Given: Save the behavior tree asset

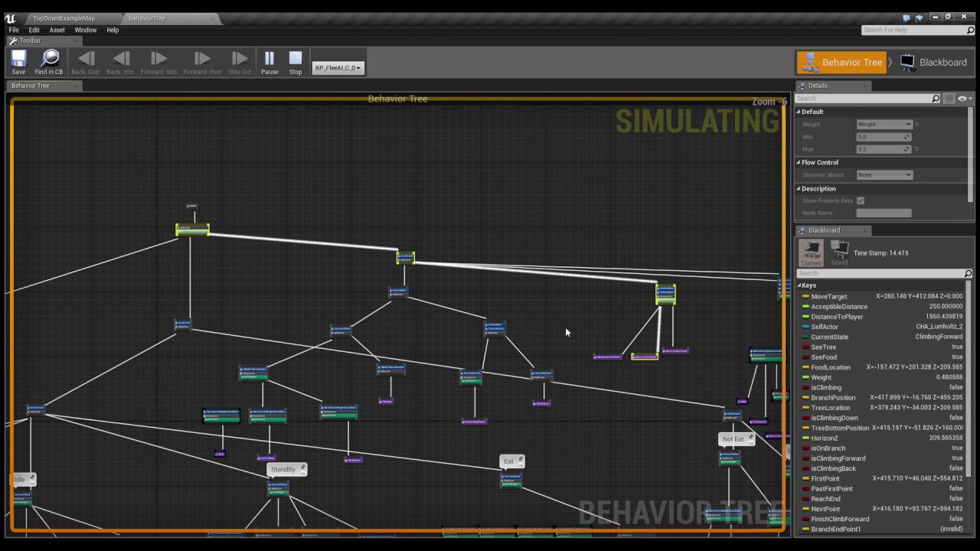Looking at the screenshot, I should [18, 62].
